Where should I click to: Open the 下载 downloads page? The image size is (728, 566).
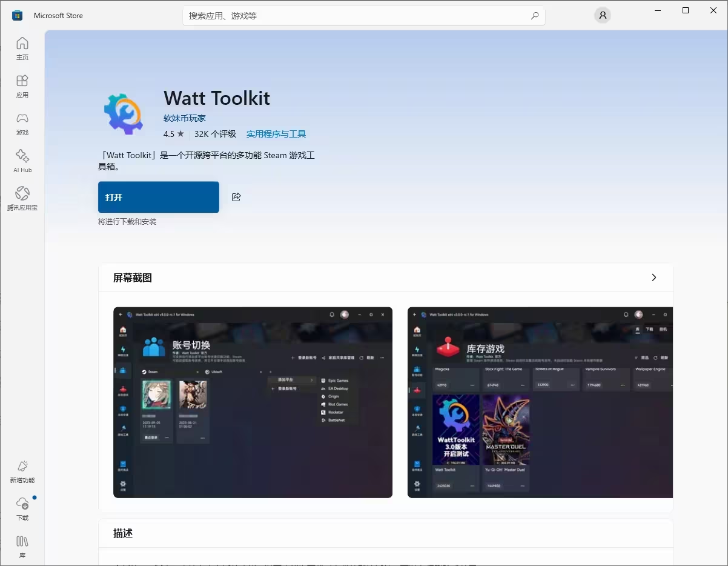(x=22, y=509)
